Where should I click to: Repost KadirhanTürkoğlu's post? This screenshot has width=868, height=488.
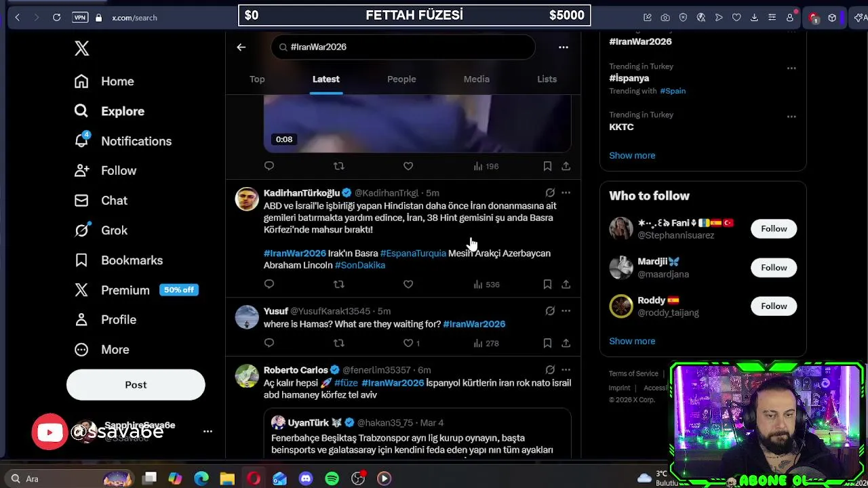point(338,285)
